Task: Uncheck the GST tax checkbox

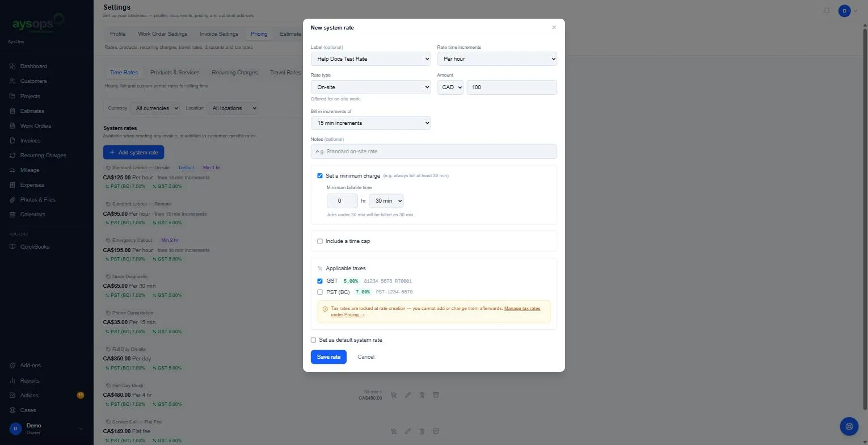Action: pos(320,281)
